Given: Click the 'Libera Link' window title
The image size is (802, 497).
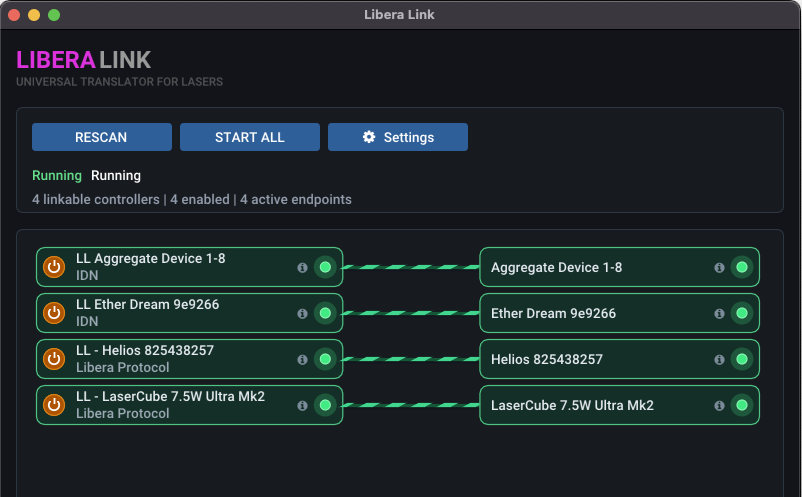Looking at the screenshot, I should point(399,14).
